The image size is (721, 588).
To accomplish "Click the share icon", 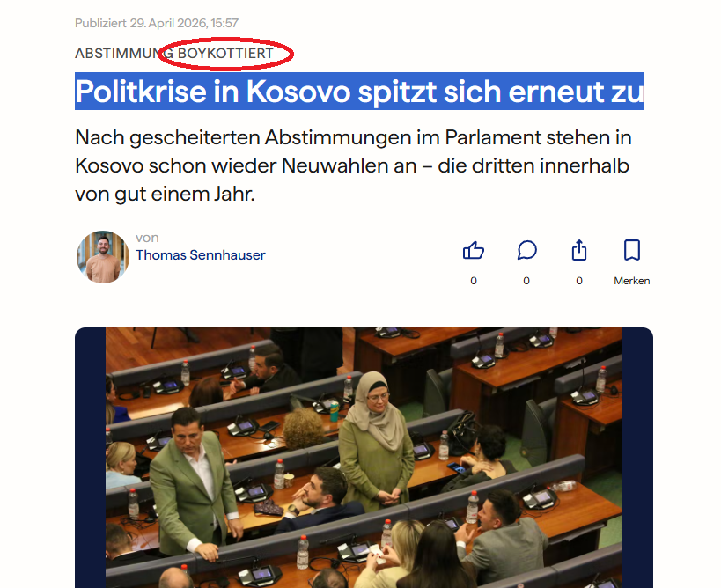I will tap(579, 250).
